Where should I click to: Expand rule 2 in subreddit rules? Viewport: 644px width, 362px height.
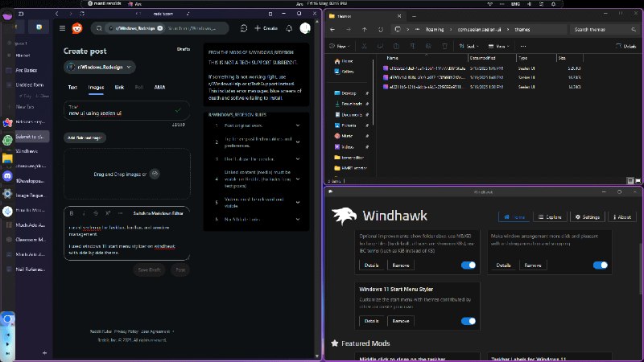297,142
